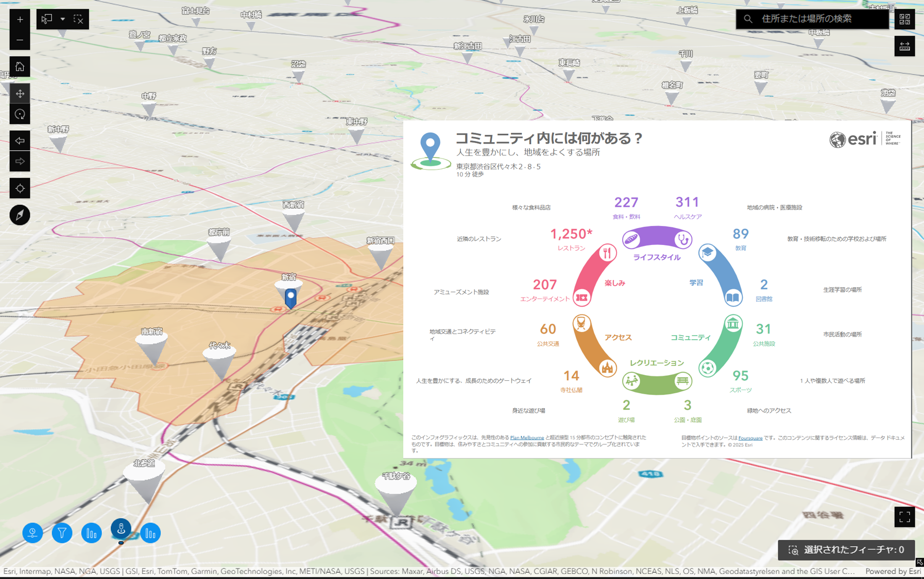Toggle the filter funnel widget
924x579 pixels.
tap(62, 533)
